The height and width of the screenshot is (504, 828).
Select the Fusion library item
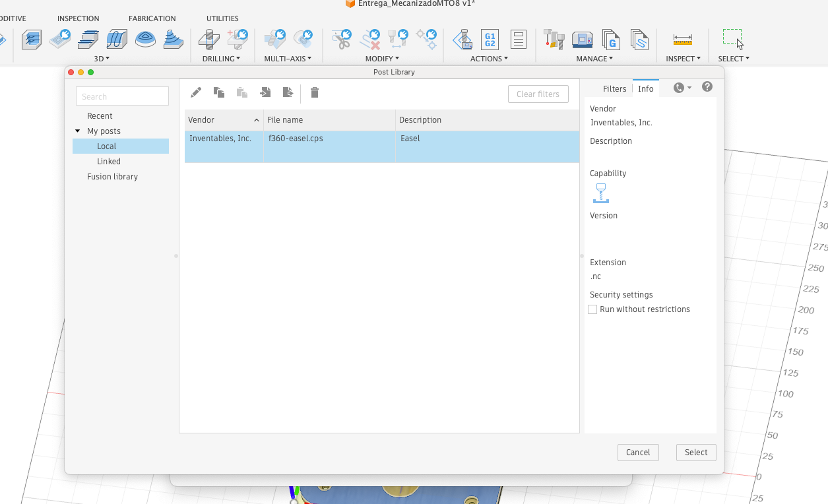(112, 176)
